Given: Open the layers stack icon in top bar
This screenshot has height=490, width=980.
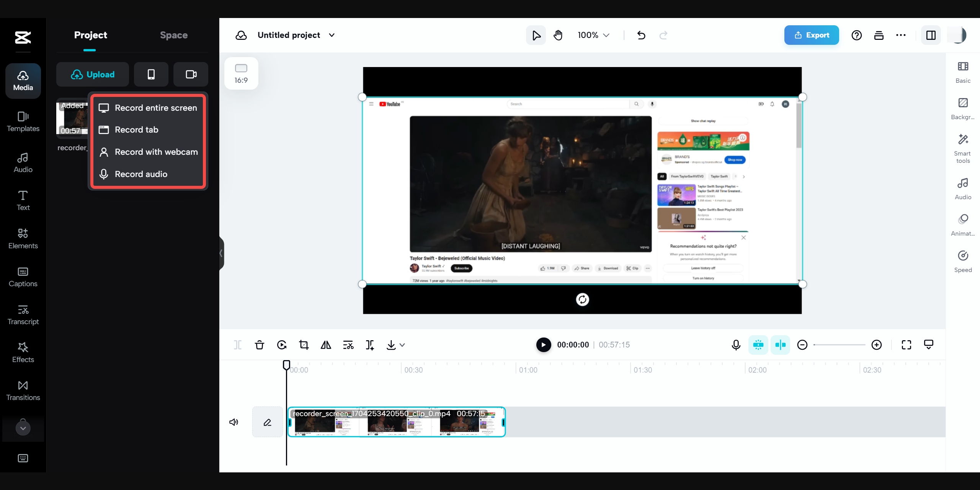Looking at the screenshot, I should [x=879, y=35].
